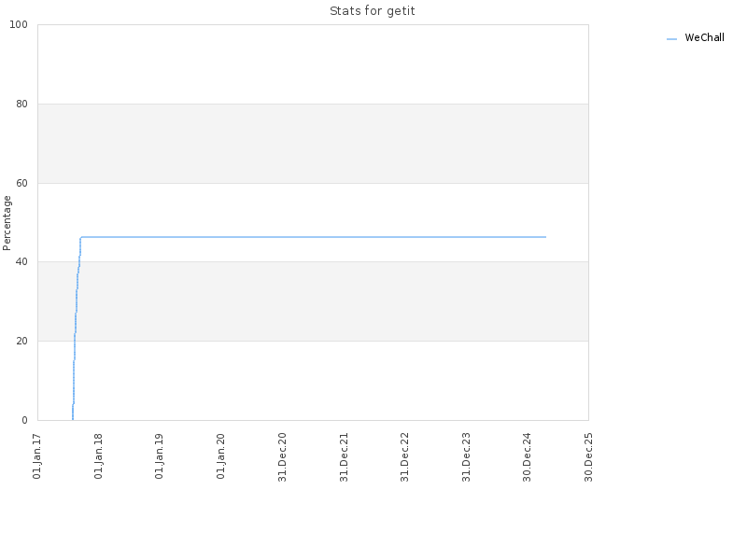Click the 40 y-axis tick label
The width and height of the screenshot is (747, 560).
click(21, 262)
